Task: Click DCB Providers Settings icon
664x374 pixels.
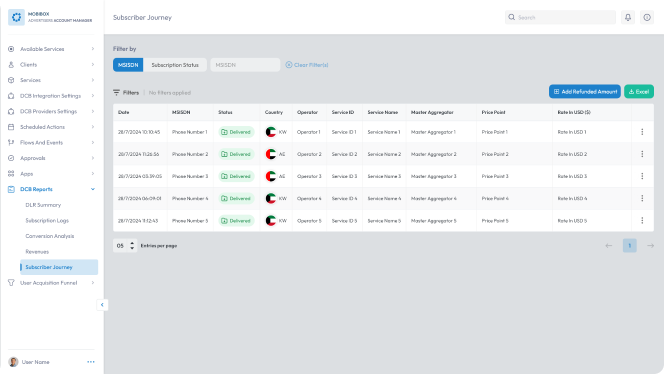Action: pyautogui.click(x=11, y=111)
